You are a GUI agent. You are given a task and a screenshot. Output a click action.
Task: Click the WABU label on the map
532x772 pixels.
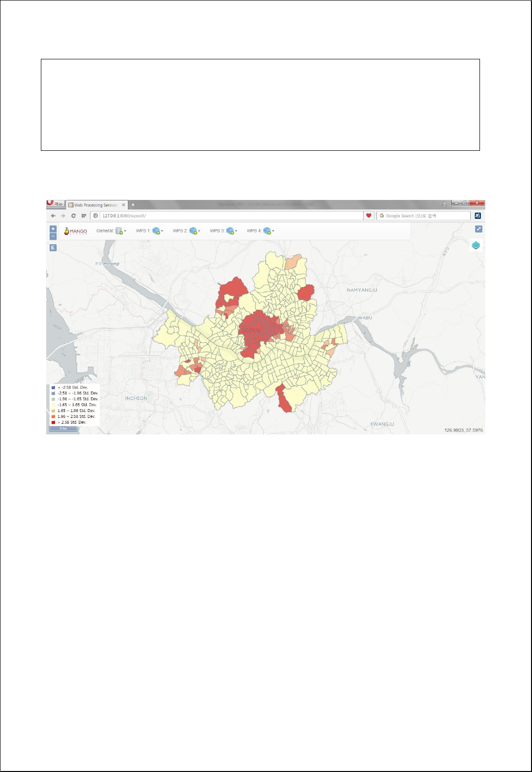click(x=365, y=318)
